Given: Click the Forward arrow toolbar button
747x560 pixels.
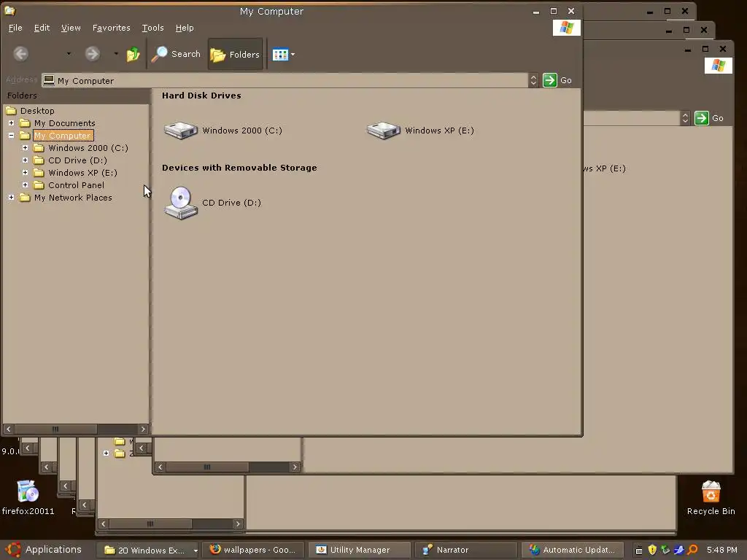Looking at the screenshot, I should (93, 54).
